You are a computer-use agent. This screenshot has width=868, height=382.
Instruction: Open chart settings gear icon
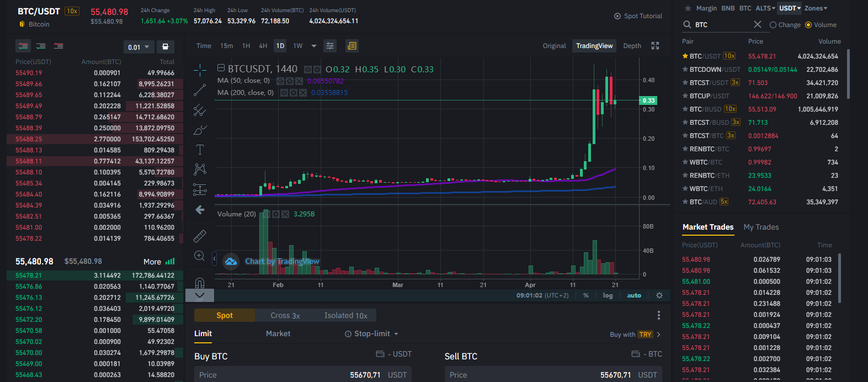point(659,295)
